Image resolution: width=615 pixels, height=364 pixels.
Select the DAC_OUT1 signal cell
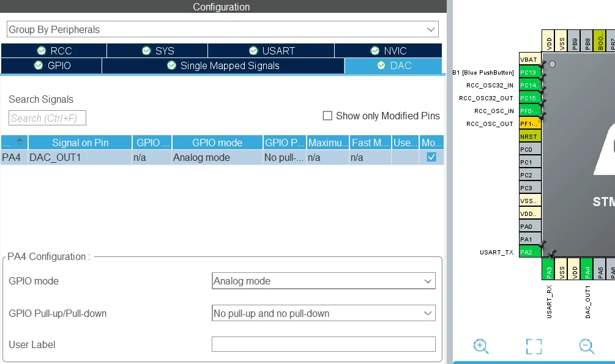[80, 157]
